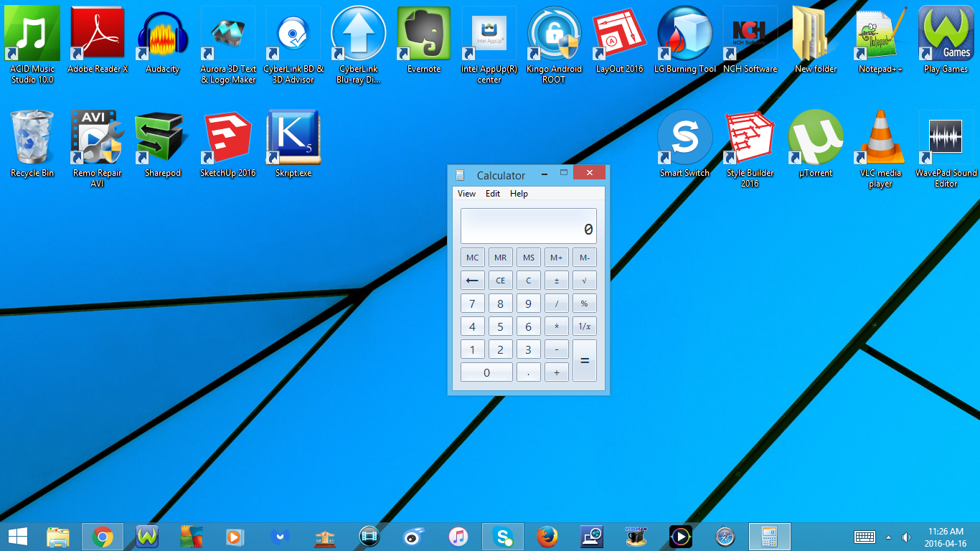Click the LG Burning Tool icon

click(x=685, y=34)
